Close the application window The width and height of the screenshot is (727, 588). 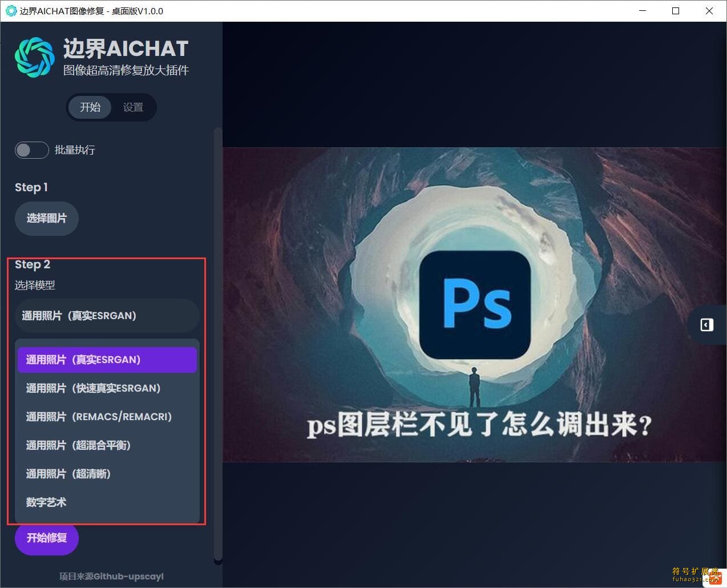(709, 11)
